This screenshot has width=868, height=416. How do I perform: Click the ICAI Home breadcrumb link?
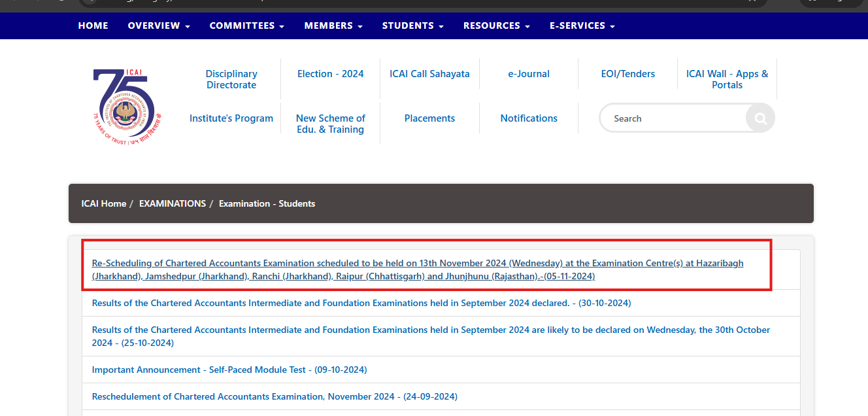point(103,203)
